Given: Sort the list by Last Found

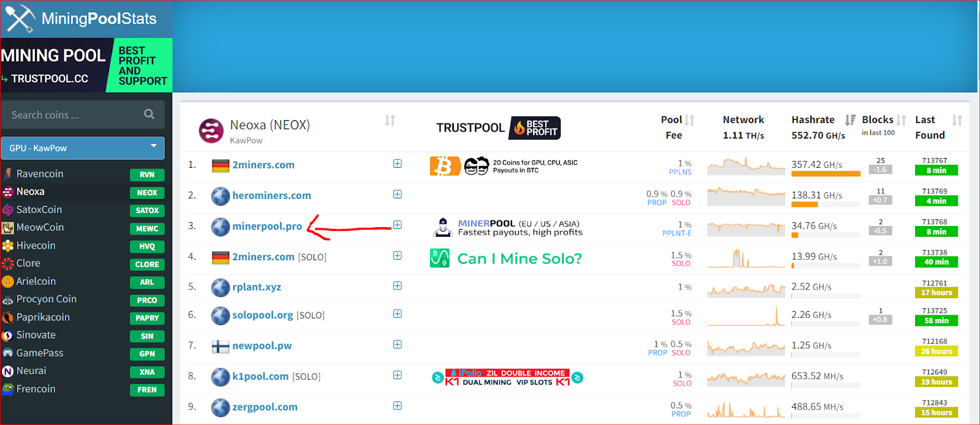Looking at the screenshot, I should click(957, 120).
